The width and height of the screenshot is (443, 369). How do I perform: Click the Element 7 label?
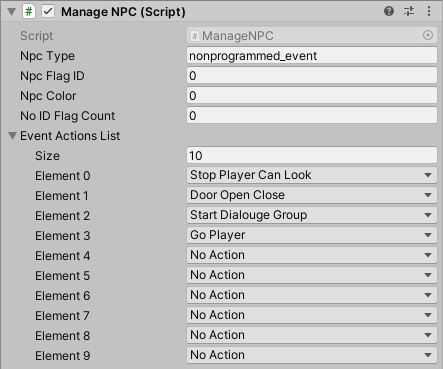[x=62, y=316]
